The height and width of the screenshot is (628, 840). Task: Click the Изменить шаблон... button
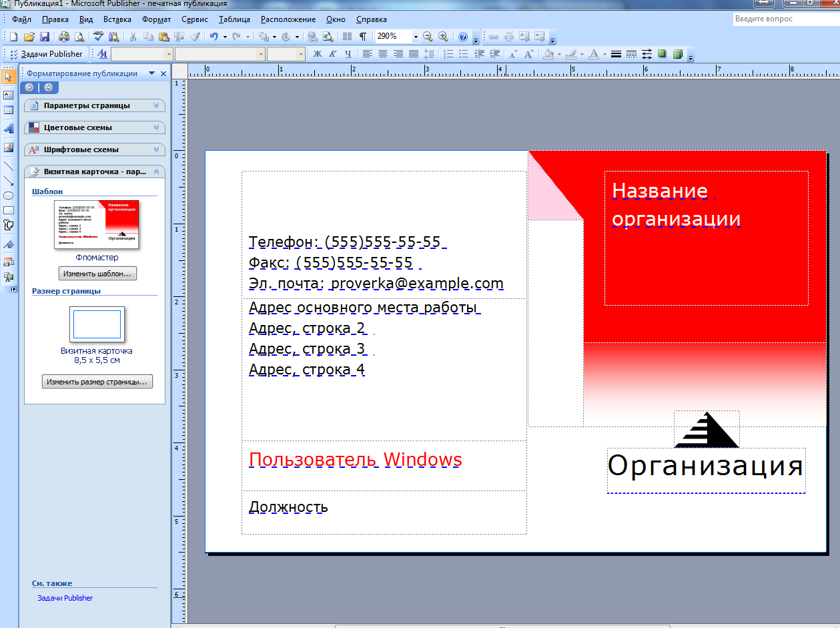[x=97, y=274]
